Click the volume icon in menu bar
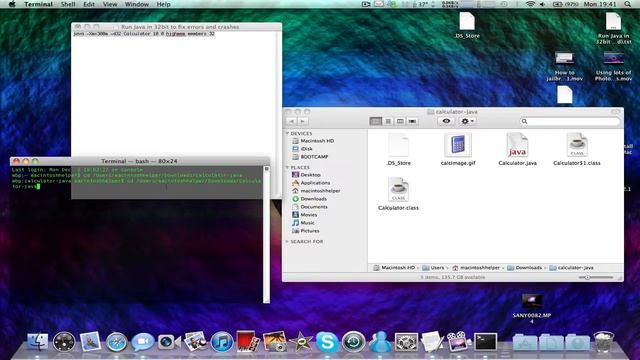 (542, 4)
